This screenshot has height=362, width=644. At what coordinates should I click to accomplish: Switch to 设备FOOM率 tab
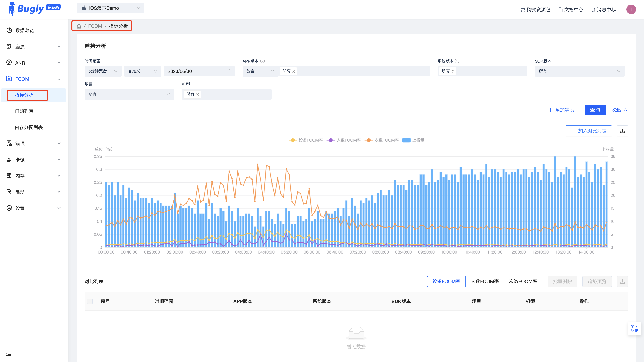tap(446, 281)
